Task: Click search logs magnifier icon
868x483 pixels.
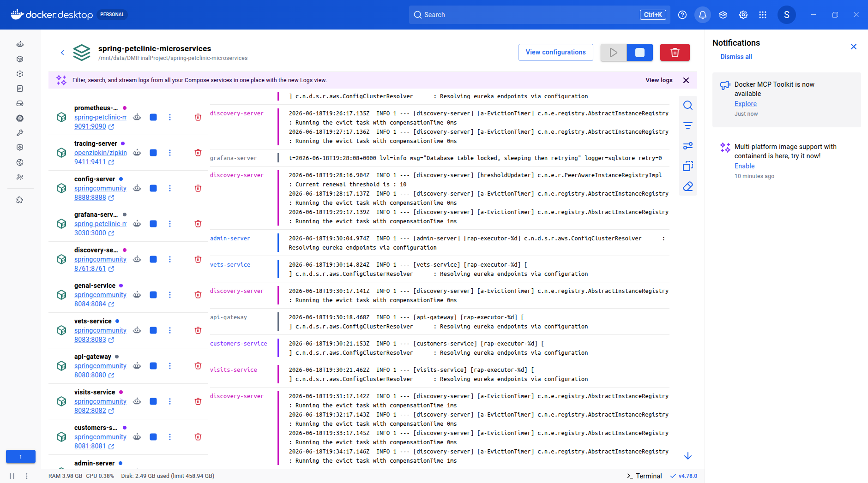Action: pyautogui.click(x=688, y=105)
